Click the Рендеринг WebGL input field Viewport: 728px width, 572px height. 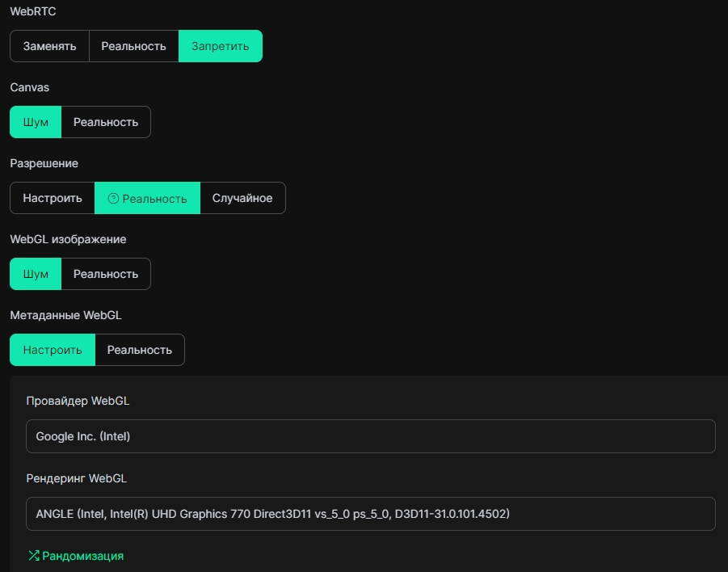[x=371, y=514]
